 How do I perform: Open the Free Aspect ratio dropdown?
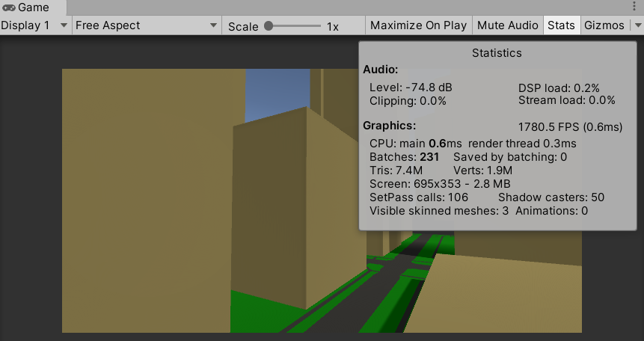pos(147,25)
